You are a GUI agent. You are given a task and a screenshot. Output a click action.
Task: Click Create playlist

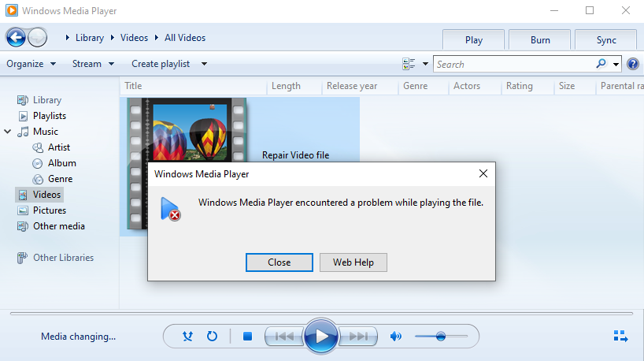pos(161,64)
